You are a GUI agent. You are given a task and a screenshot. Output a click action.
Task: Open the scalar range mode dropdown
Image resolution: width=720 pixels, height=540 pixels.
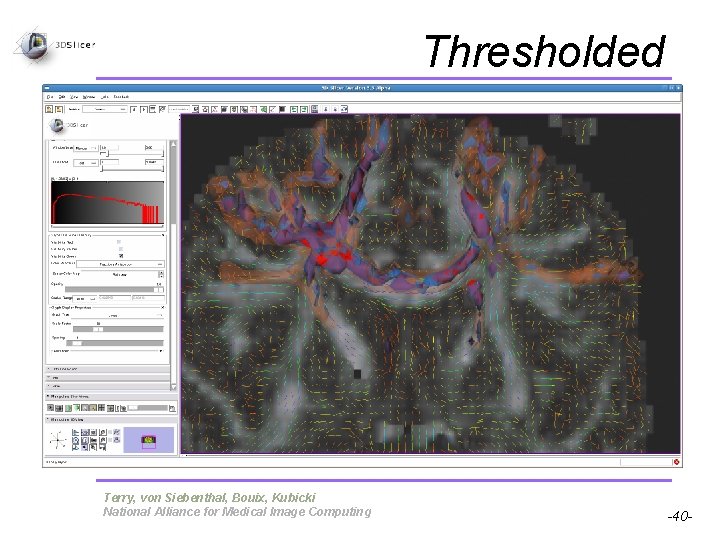point(84,298)
